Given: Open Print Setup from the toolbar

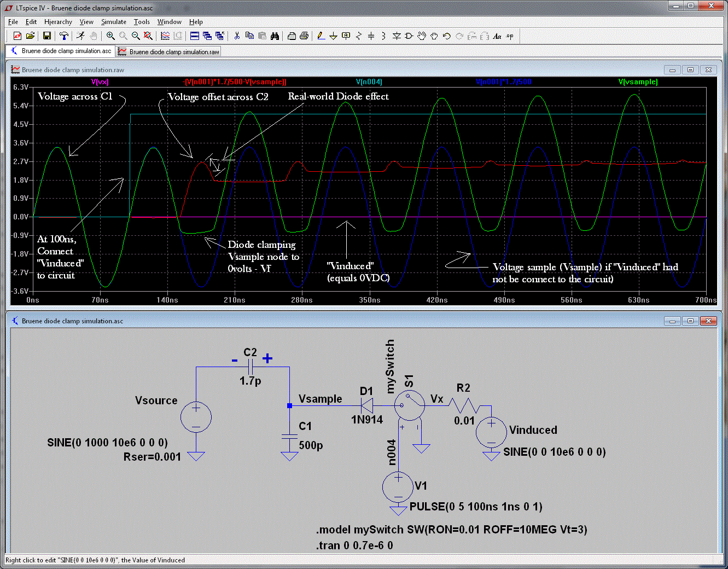Looking at the screenshot, I should click(x=292, y=36).
